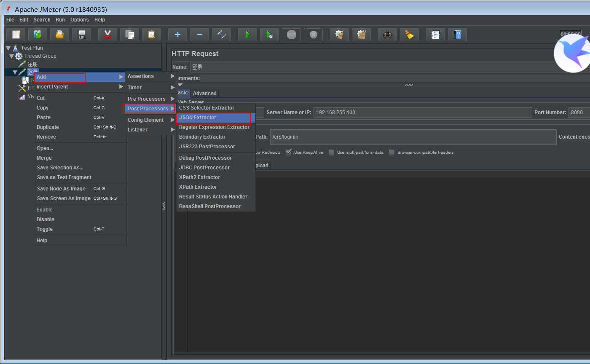The height and width of the screenshot is (364, 590).
Task: Select Duplicate in context menu
Action: [80, 127]
